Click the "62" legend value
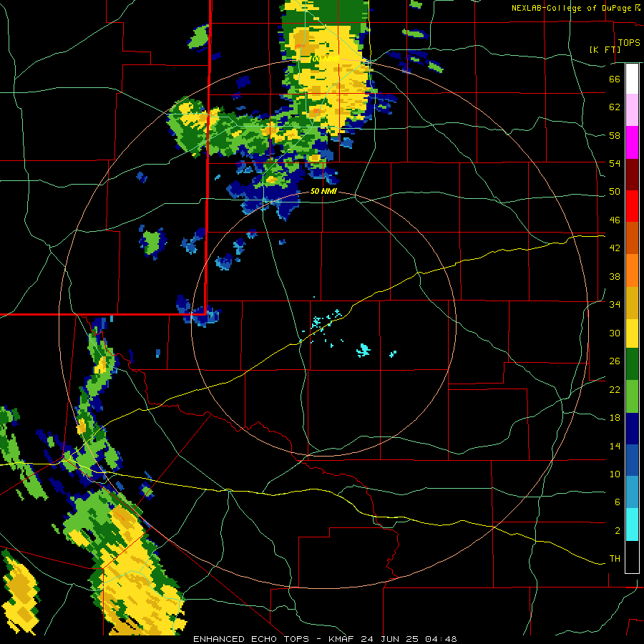The width and height of the screenshot is (644, 644). [x=615, y=107]
